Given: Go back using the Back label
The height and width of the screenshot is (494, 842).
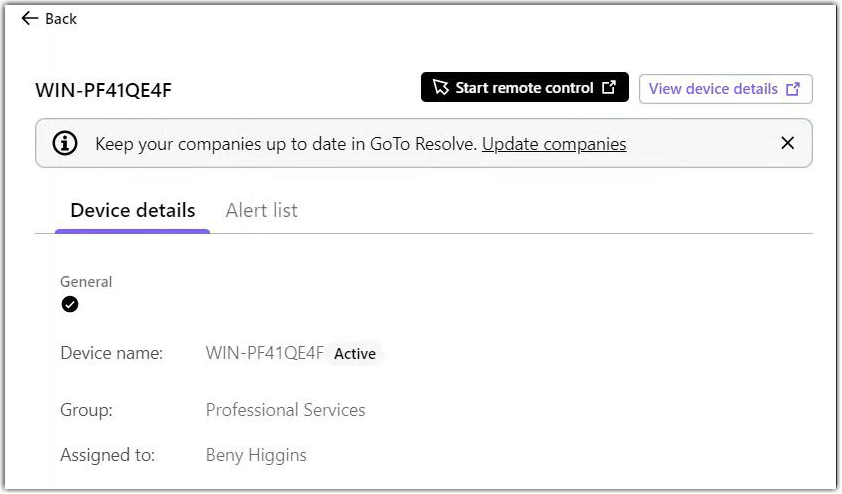Looking at the screenshot, I should pyautogui.click(x=61, y=19).
